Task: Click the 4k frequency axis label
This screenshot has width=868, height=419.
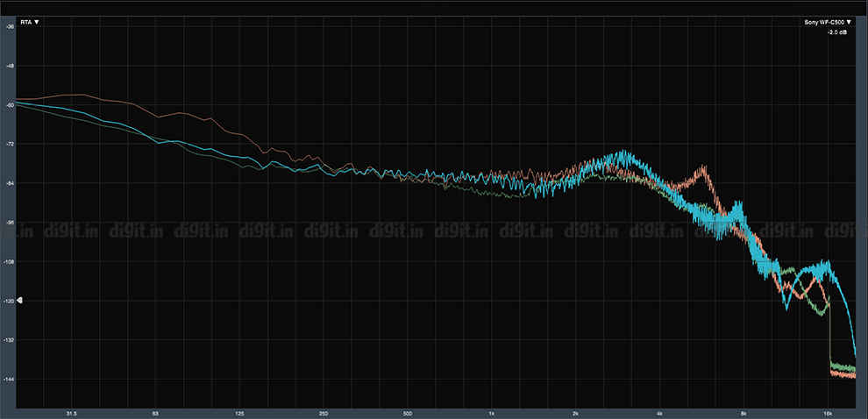Action: pyautogui.click(x=660, y=413)
